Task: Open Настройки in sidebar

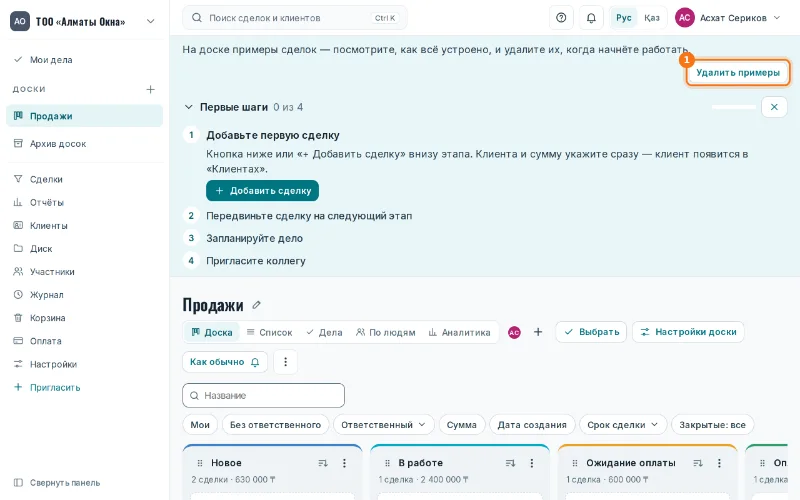Action: [85, 364]
